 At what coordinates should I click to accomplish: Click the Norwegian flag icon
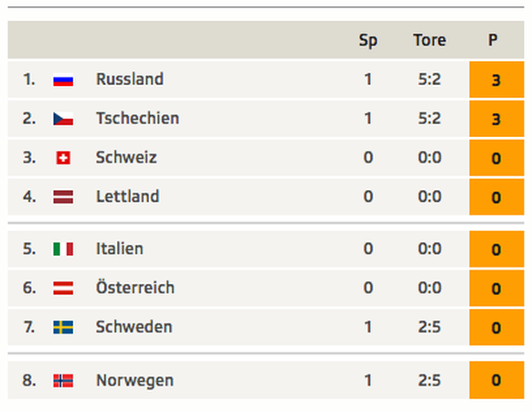[x=63, y=380]
